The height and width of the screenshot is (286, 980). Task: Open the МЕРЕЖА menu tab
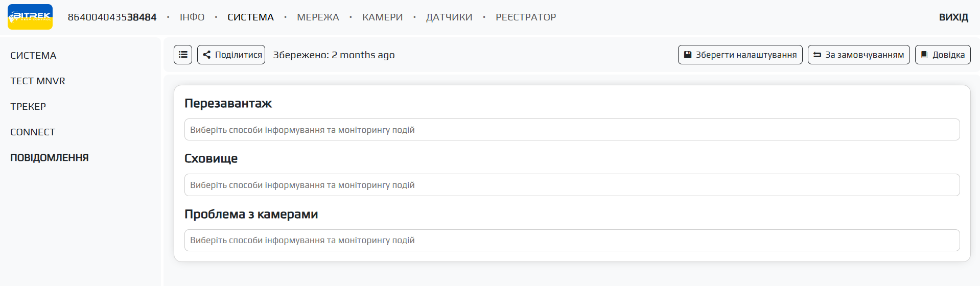coord(318,17)
